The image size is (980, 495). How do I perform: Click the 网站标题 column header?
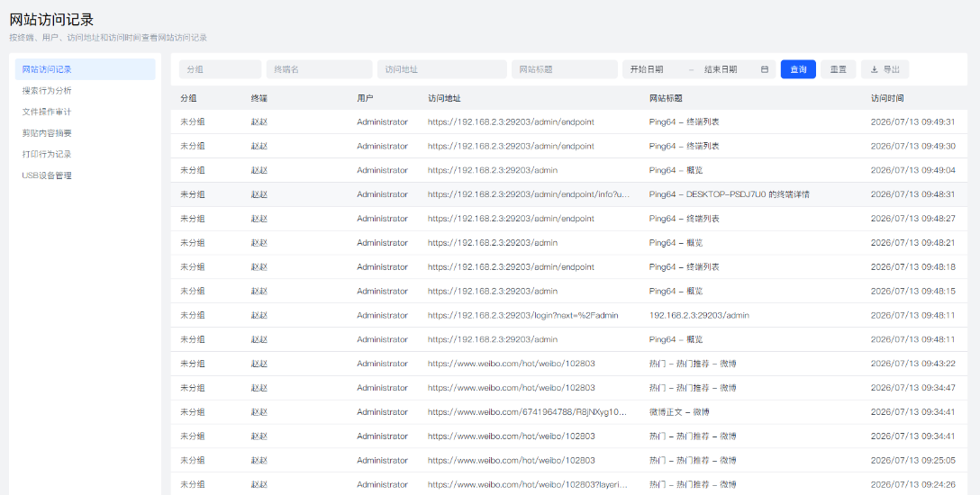click(x=666, y=98)
